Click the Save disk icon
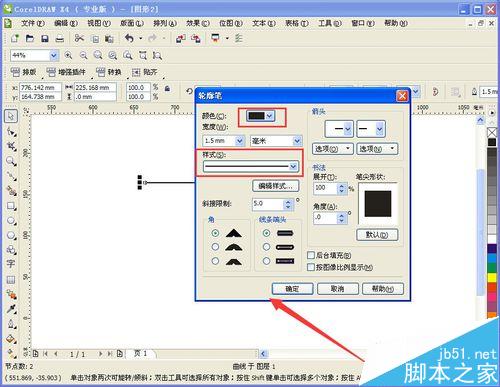Viewport: 500px width, 387px height. [x=45, y=39]
